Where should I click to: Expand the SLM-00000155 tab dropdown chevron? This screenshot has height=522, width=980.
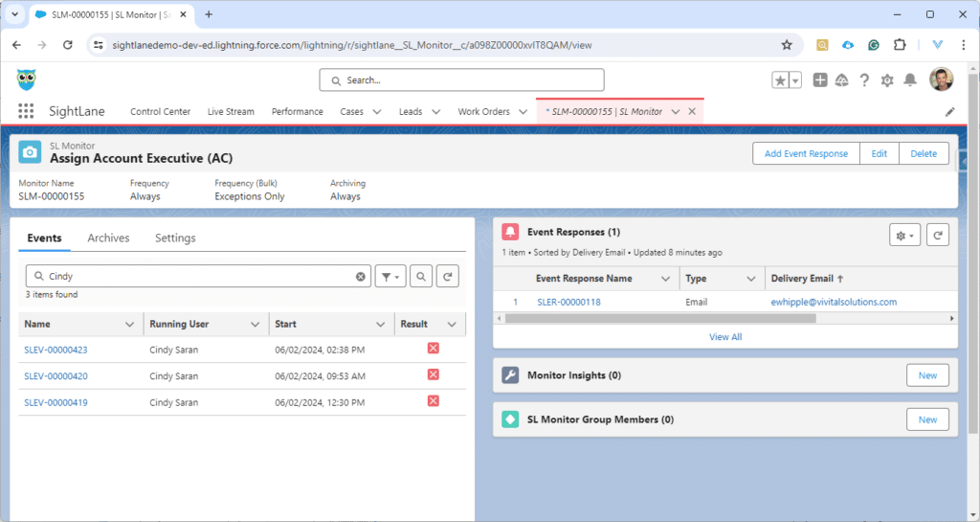pos(676,112)
